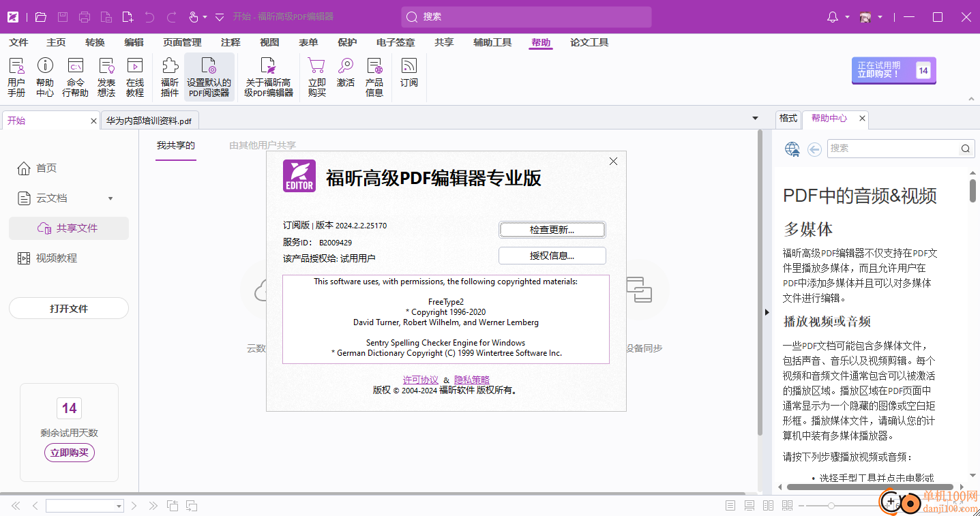Open the page number combo box dropdown
The image size is (980, 516).
click(x=119, y=506)
